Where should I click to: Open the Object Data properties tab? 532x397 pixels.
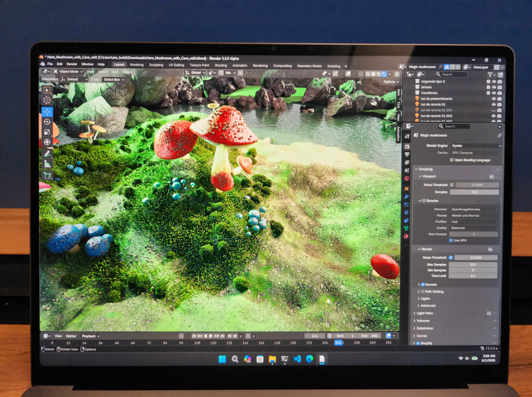406,228
